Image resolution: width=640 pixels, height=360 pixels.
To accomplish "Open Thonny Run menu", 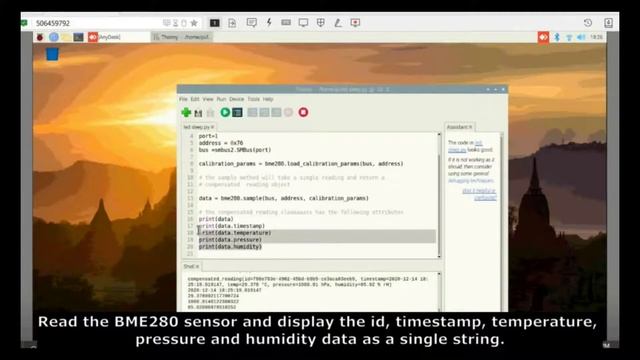I will click(x=221, y=99).
